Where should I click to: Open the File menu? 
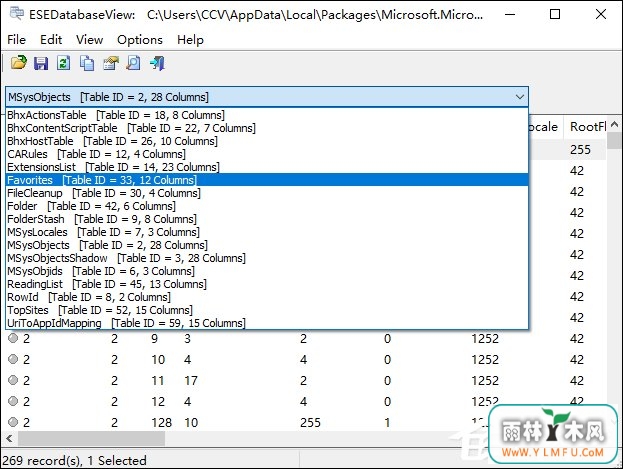pos(17,40)
